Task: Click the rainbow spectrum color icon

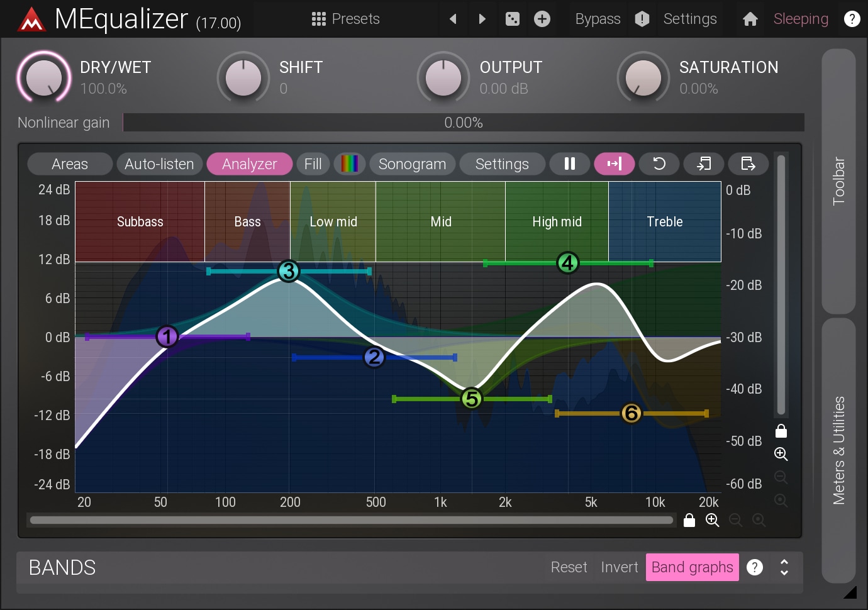Action: point(350,164)
